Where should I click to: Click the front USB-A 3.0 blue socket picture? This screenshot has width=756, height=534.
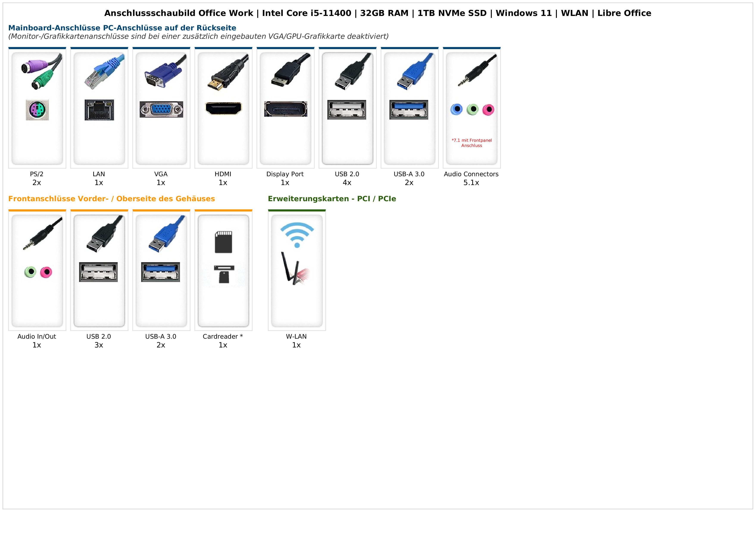tap(161, 272)
